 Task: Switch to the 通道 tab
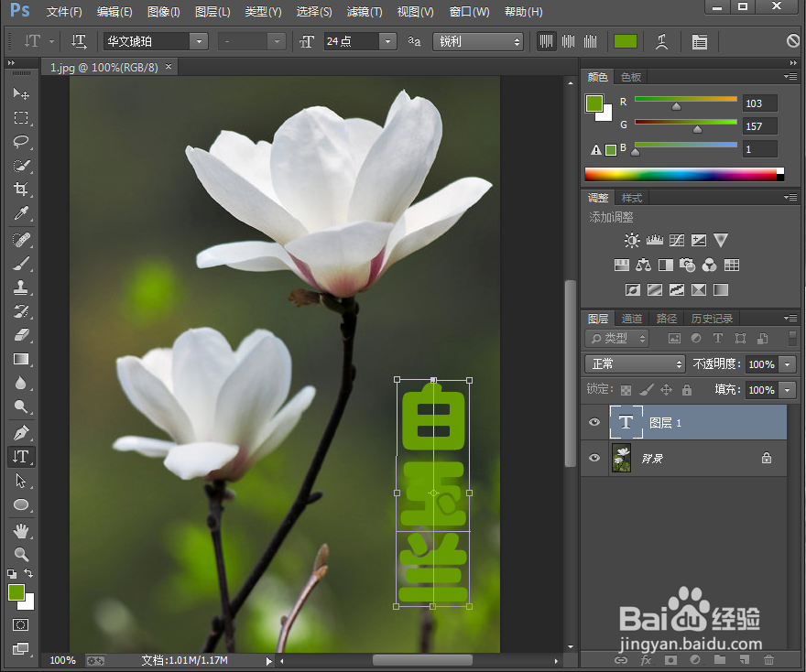coord(632,319)
